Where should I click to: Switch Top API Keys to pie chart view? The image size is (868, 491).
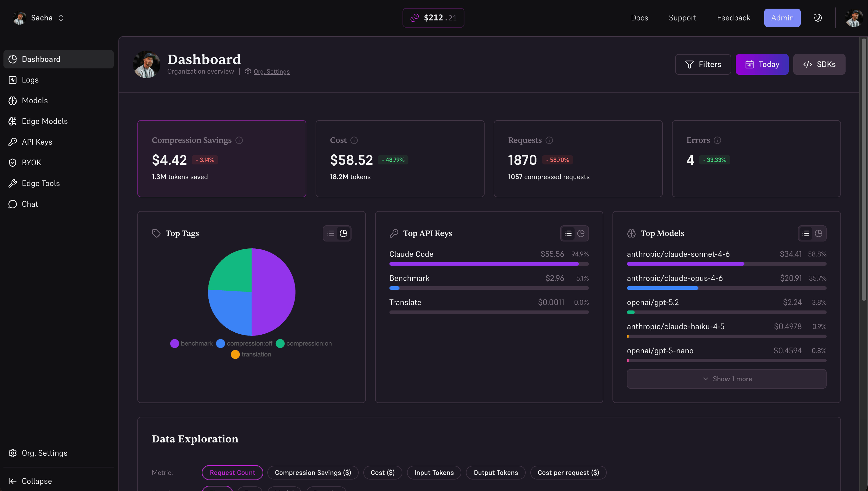pos(581,233)
